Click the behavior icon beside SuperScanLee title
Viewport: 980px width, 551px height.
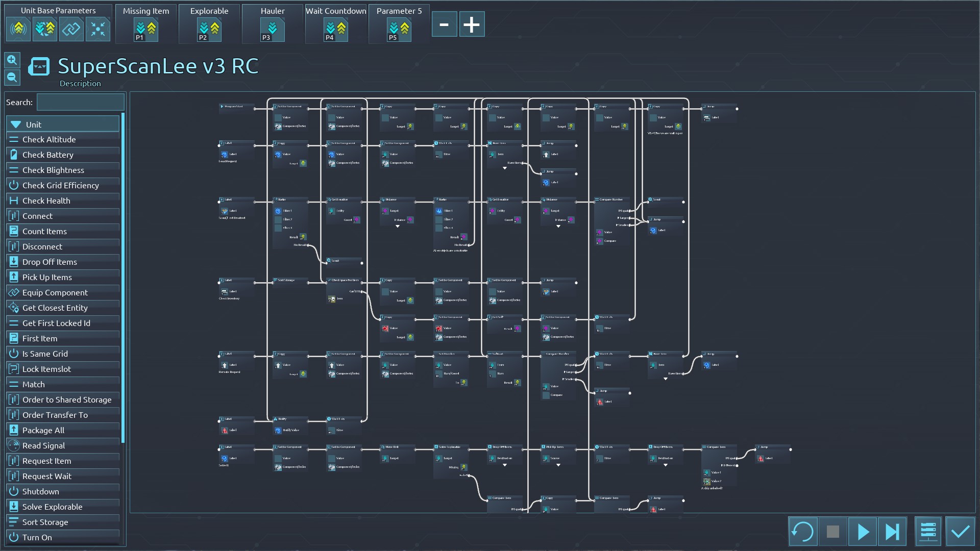(39, 66)
